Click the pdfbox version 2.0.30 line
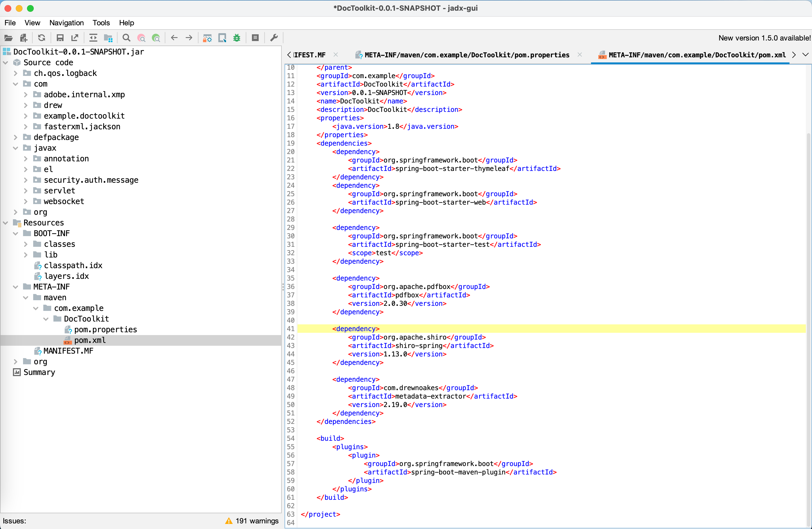Viewport: 812px width, 529px height. 397,304
